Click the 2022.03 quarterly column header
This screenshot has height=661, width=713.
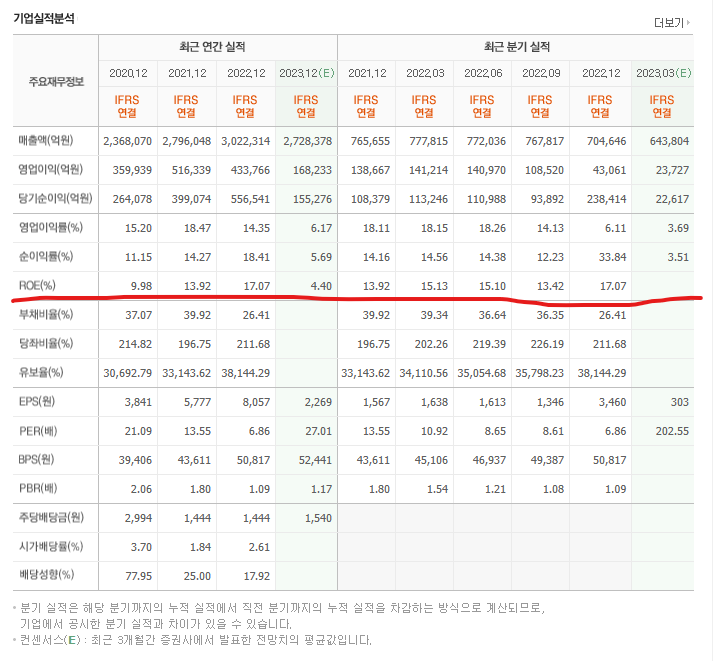pyautogui.click(x=425, y=73)
